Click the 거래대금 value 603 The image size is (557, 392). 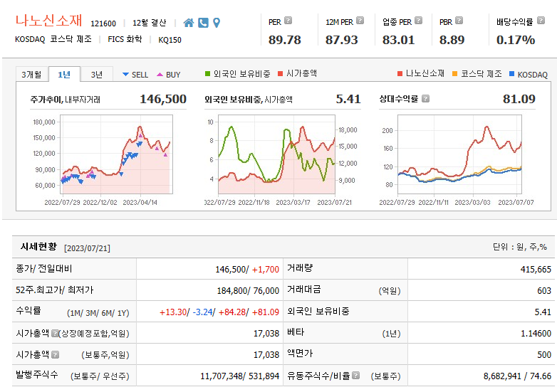pyautogui.click(x=544, y=290)
